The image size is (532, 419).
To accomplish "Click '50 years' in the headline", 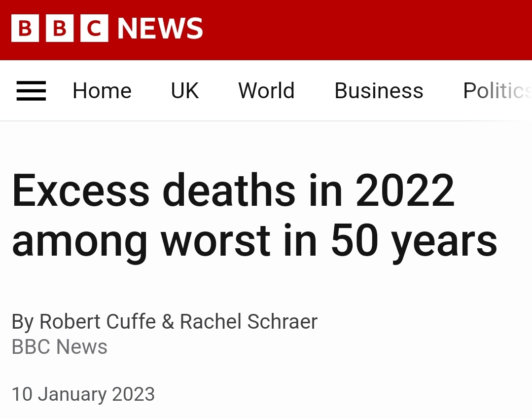I will click(x=414, y=242).
